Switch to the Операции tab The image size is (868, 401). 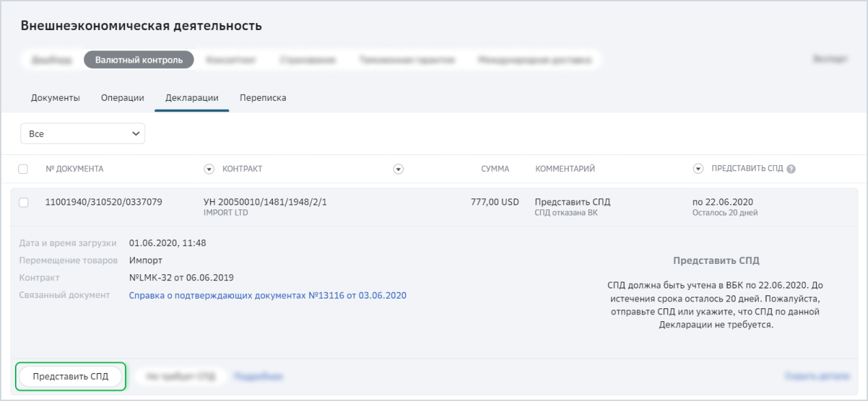(123, 98)
